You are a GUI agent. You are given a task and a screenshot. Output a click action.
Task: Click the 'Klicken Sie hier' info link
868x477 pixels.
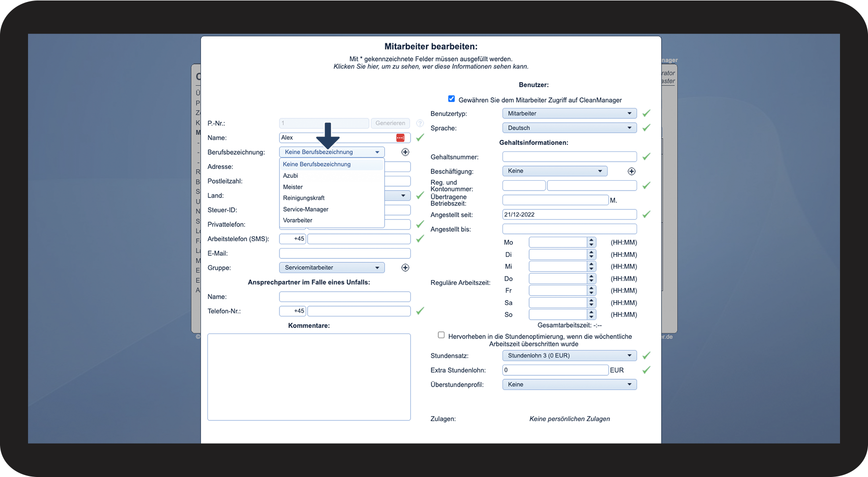(431, 67)
